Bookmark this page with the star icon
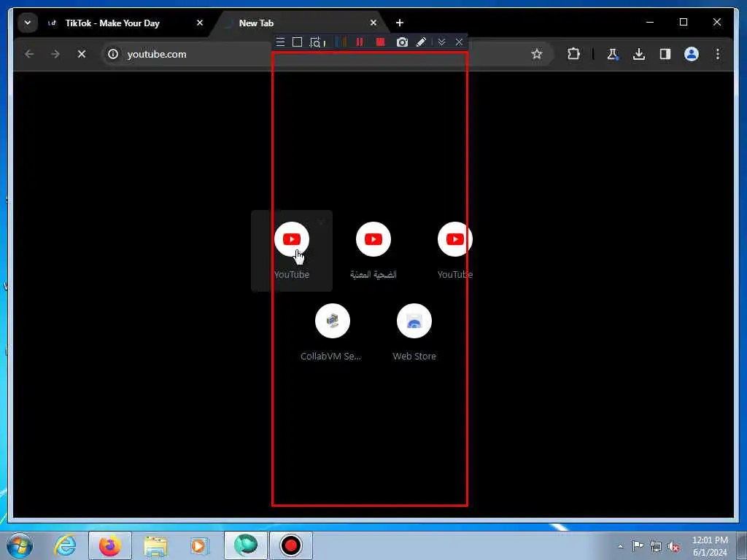 537,54
